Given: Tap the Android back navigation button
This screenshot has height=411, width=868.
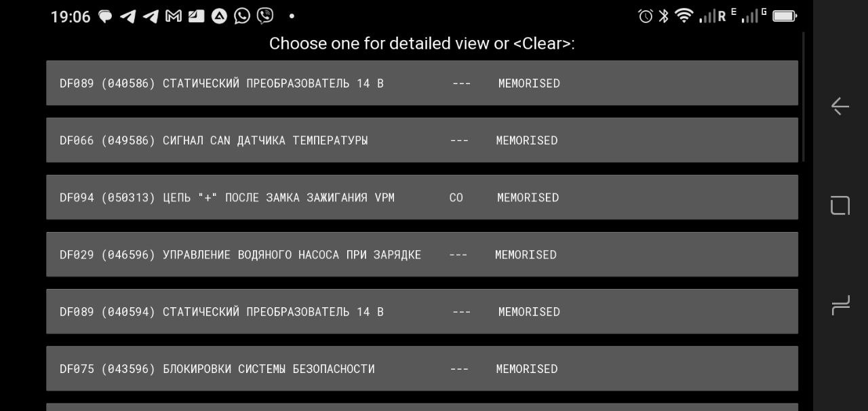Looking at the screenshot, I should [x=840, y=106].
